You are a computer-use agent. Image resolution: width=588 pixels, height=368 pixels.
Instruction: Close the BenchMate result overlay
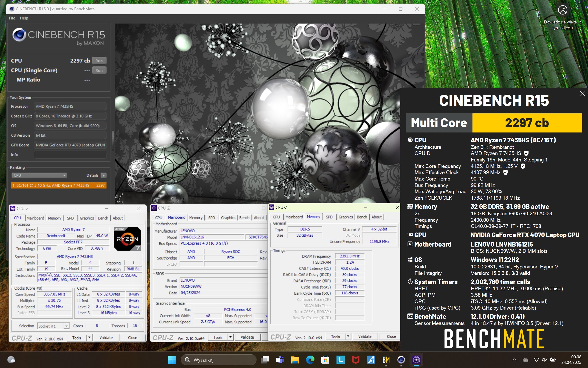coord(582,93)
